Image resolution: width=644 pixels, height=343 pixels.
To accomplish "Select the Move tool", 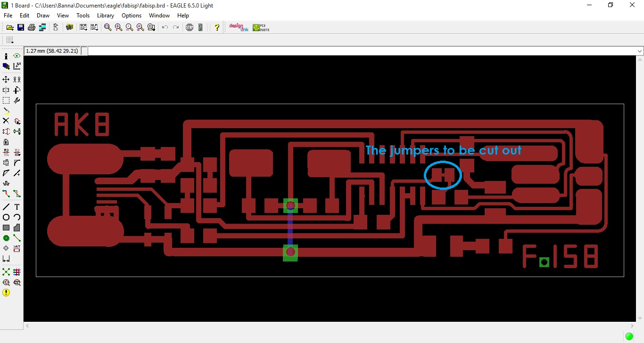I will 6,80.
